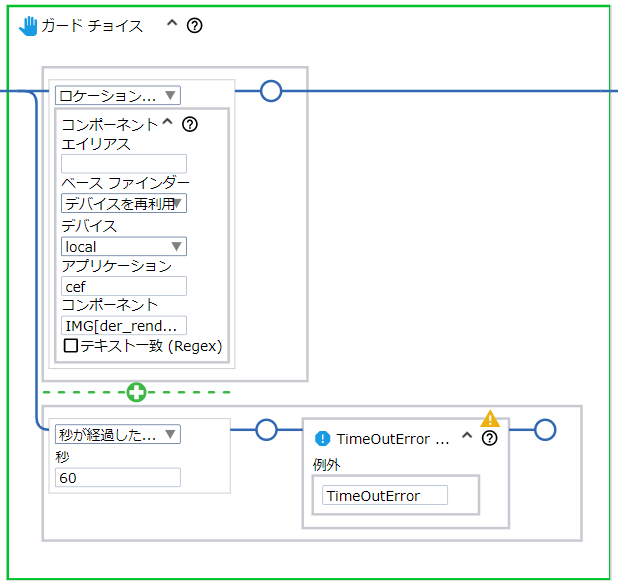Viewport: 618px width, 585px height.
Task: Open the 秒が経過した guard type dropdown
Action: click(118, 434)
